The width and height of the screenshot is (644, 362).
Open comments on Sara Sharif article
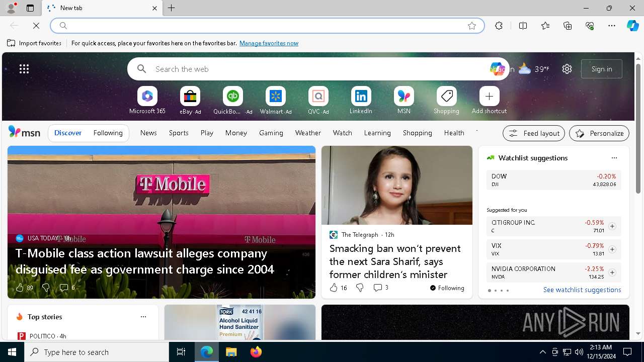click(x=381, y=288)
